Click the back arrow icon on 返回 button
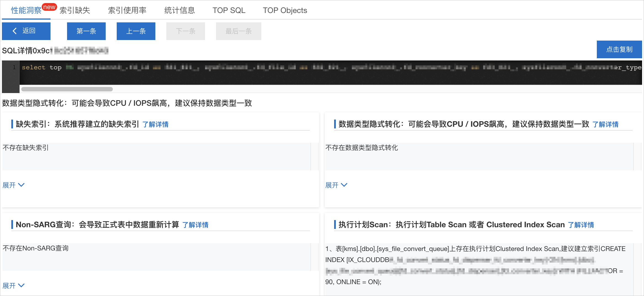Viewport: 644px width, 296px height. (x=15, y=31)
